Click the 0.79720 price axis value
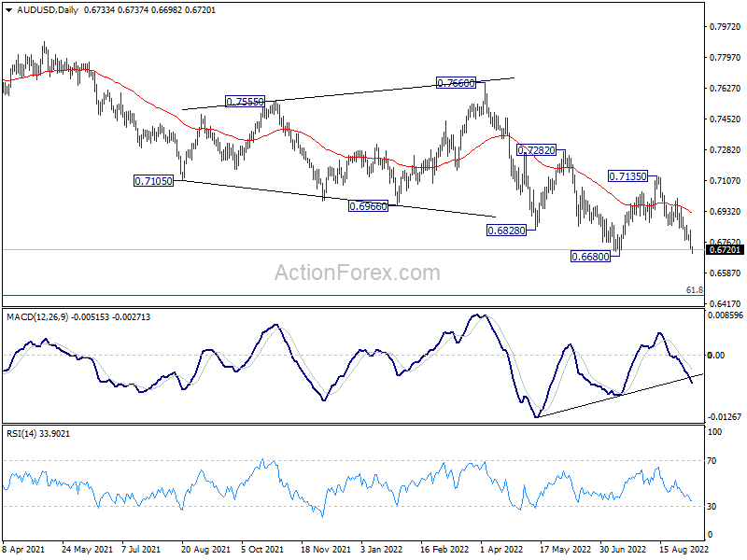Viewport: 747px width, 560px height. (x=725, y=27)
